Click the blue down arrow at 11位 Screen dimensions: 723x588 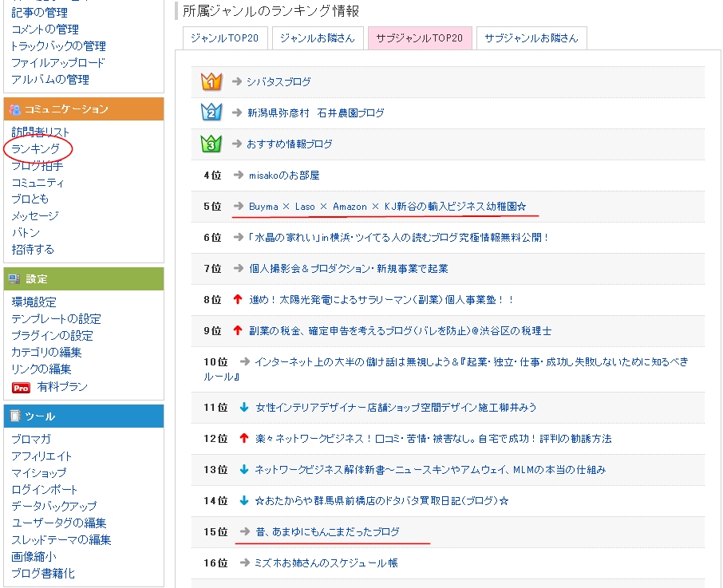pyautogui.click(x=244, y=408)
